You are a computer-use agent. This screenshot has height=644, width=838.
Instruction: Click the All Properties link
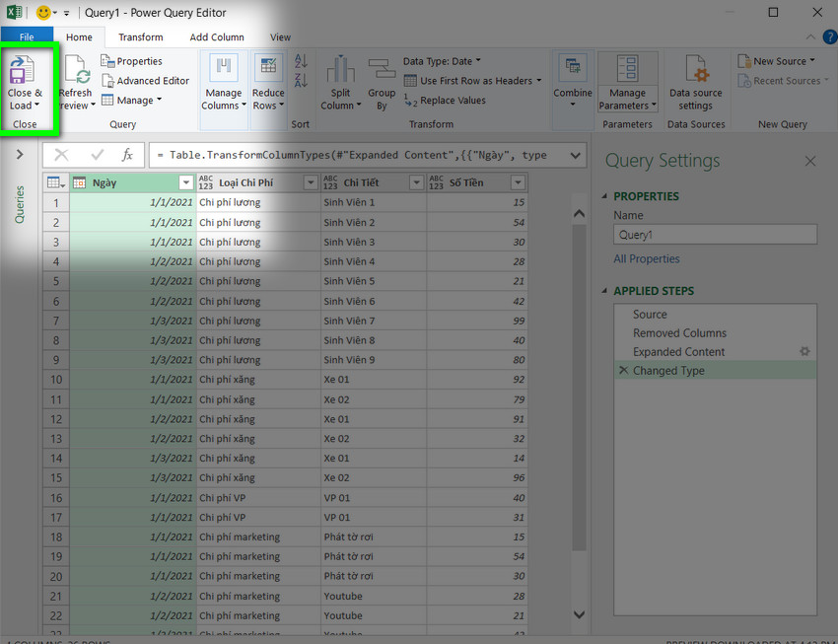[x=646, y=259]
